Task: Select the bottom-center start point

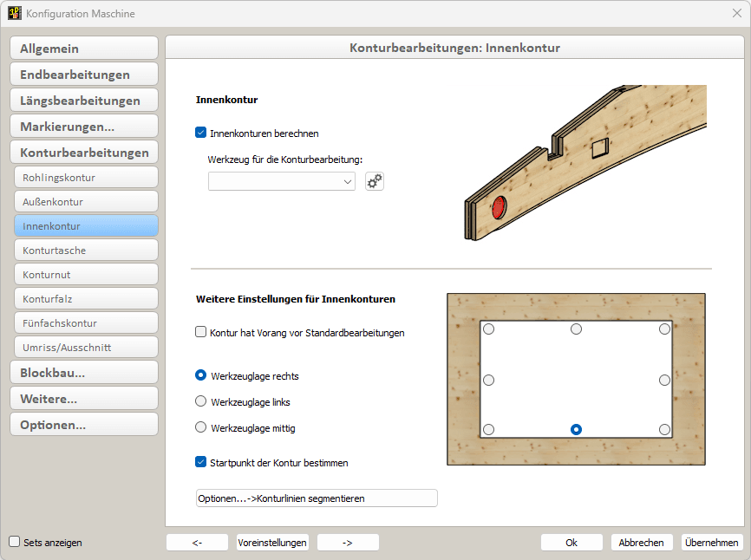Action: pyautogui.click(x=576, y=429)
